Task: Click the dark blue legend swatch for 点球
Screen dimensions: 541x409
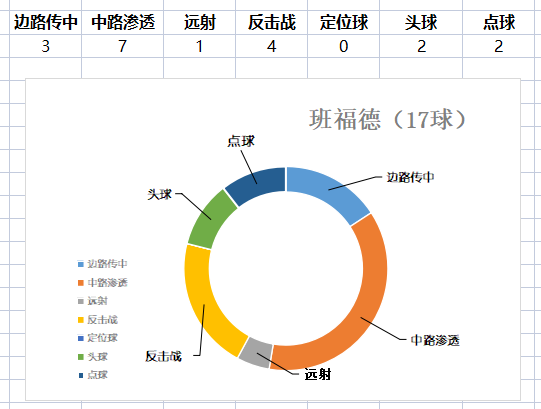Action: tap(81, 375)
